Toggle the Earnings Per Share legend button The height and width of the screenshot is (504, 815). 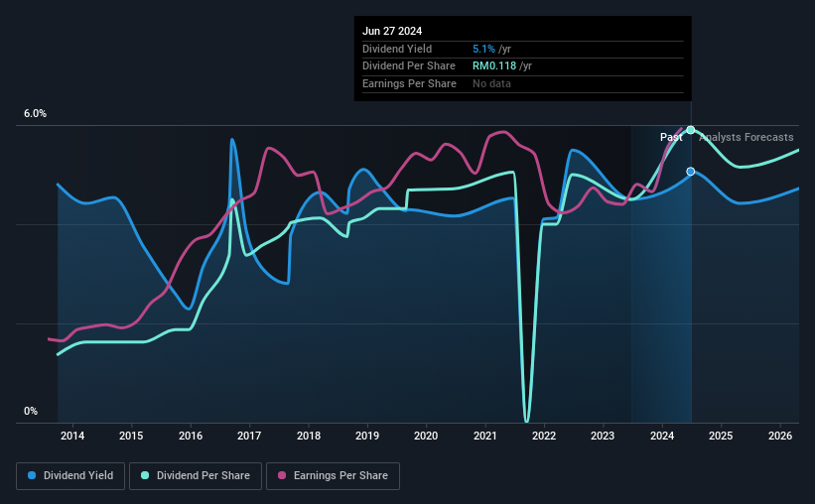coord(333,476)
